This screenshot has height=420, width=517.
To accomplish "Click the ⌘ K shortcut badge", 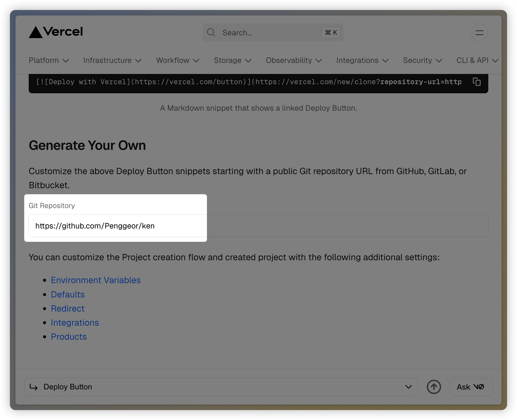I will tap(331, 33).
